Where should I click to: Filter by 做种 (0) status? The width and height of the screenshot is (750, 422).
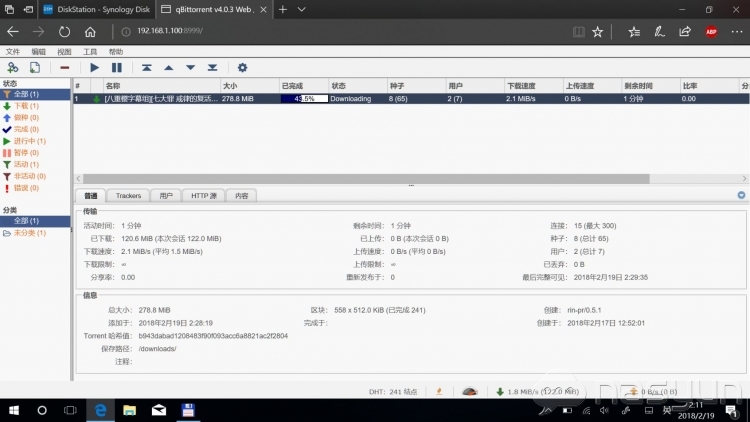tap(26, 118)
